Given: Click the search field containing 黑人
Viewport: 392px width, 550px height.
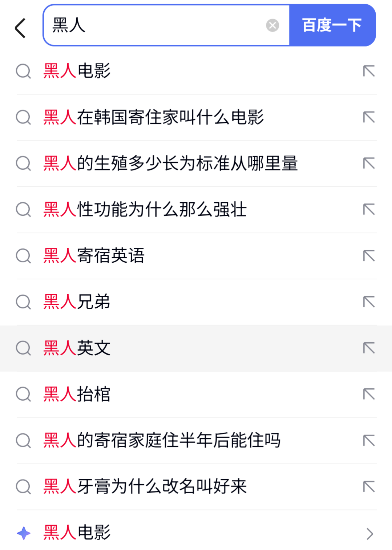Looking at the screenshot, I should 166,25.
